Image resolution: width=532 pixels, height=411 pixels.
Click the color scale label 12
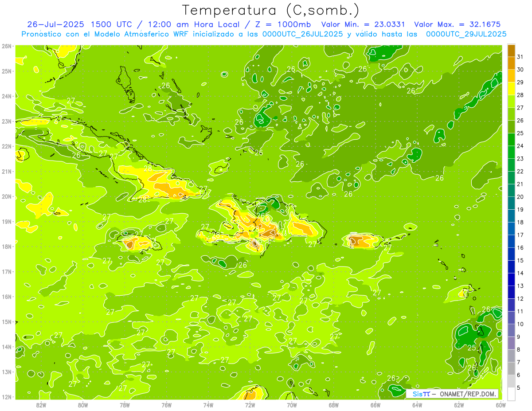[520, 299]
